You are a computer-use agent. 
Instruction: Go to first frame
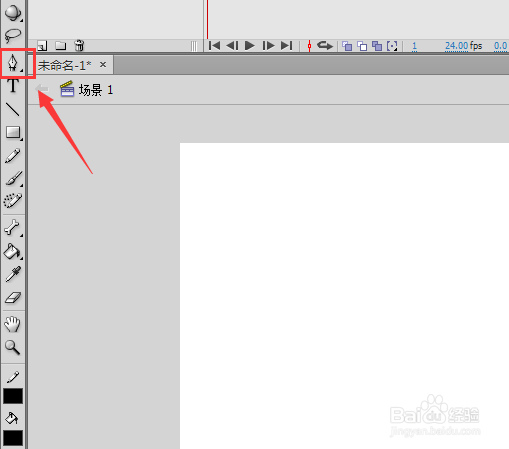tap(214, 45)
